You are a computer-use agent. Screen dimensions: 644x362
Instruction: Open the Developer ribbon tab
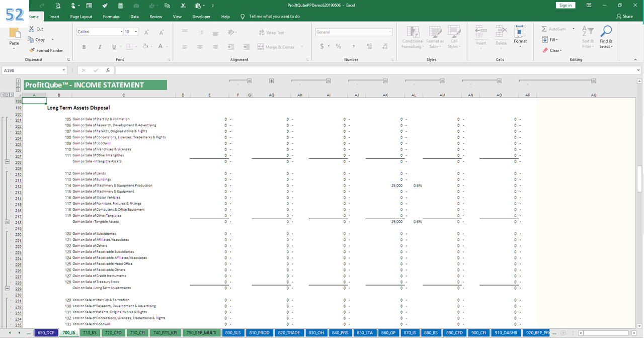(201, 17)
